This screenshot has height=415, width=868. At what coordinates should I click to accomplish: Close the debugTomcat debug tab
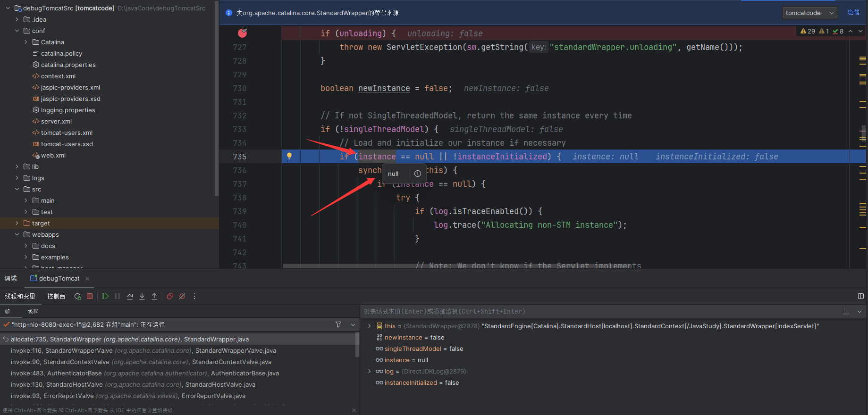tap(87, 279)
